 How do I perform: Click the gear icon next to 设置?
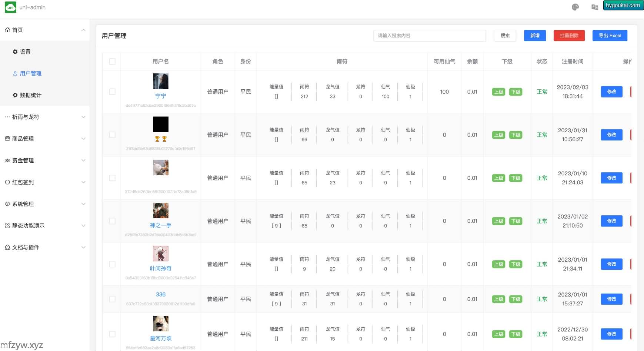click(15, 52)
